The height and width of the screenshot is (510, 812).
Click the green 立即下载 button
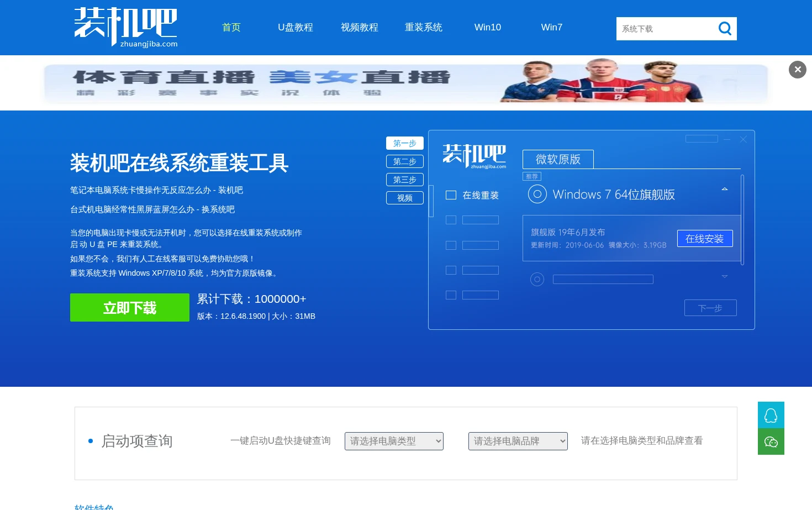pyautogui.click(x=130, y=307)
